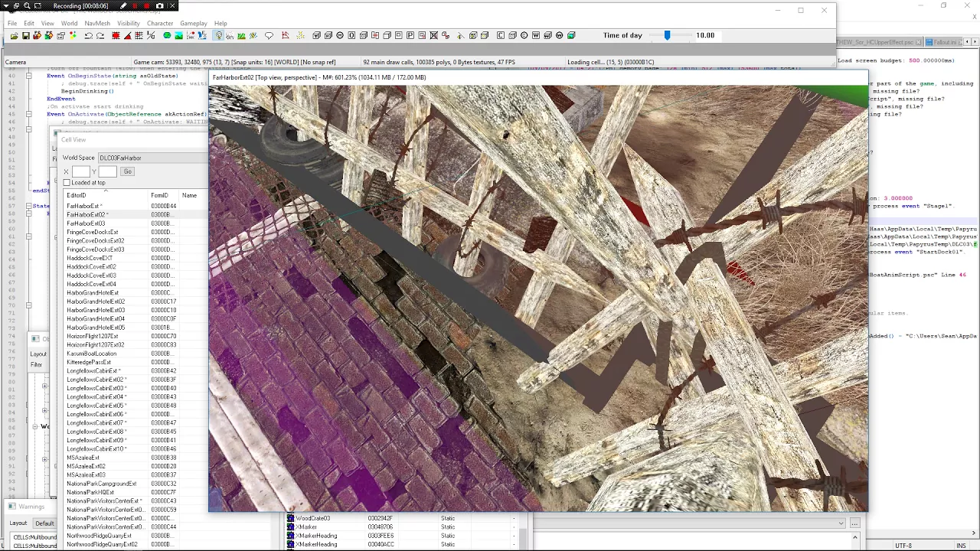Toggle the green grass toolbar icon
980x551 pixels.
(242, 35)
